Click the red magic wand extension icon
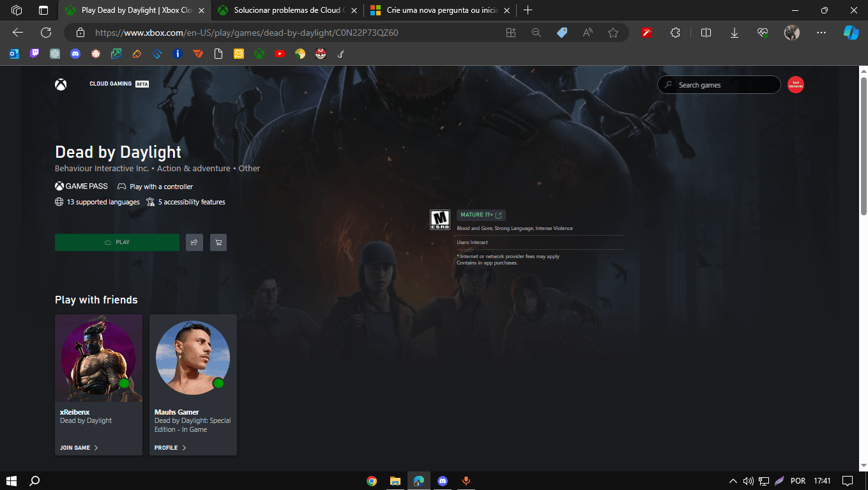 [x=648, y=33]
